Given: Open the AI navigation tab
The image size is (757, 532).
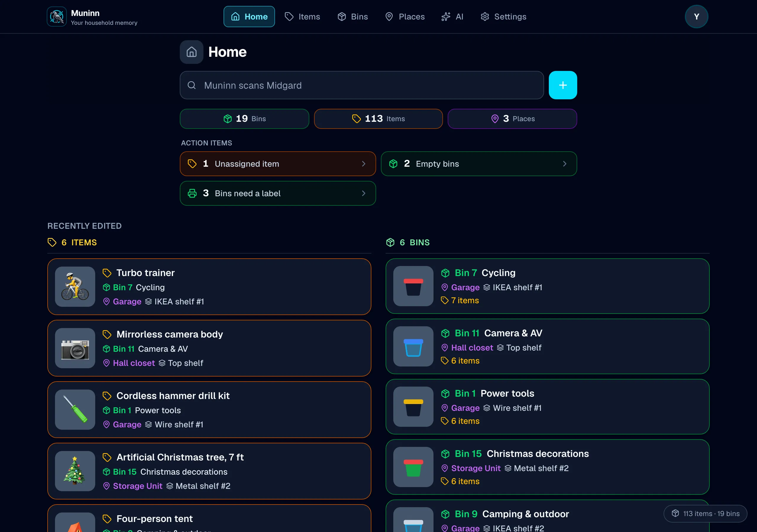Looking at the screenshot, I should click(x=452, y=17).
